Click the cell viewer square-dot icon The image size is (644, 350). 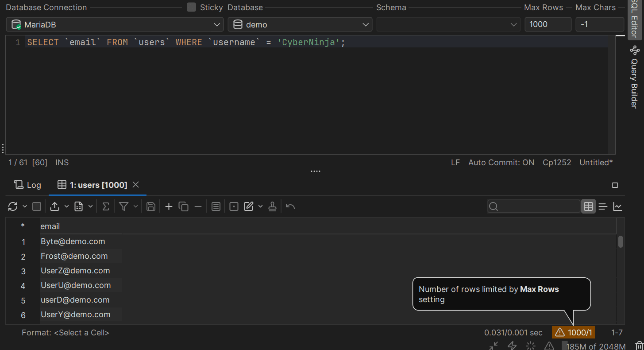pos(234,206)
